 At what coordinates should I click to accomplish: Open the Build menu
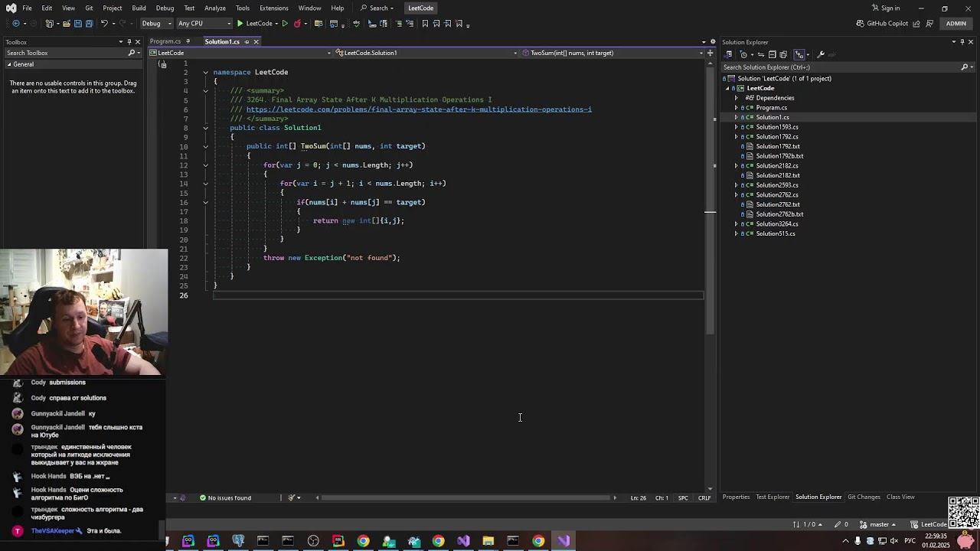(139, 8)
